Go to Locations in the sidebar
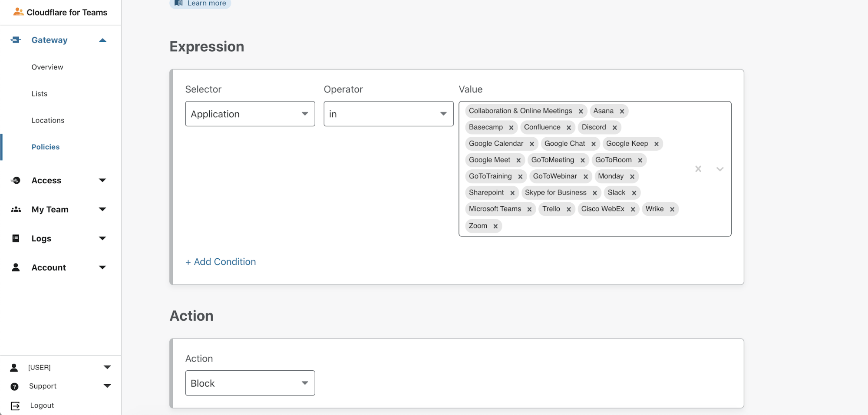The image size is (868, 415). [48, 120]
